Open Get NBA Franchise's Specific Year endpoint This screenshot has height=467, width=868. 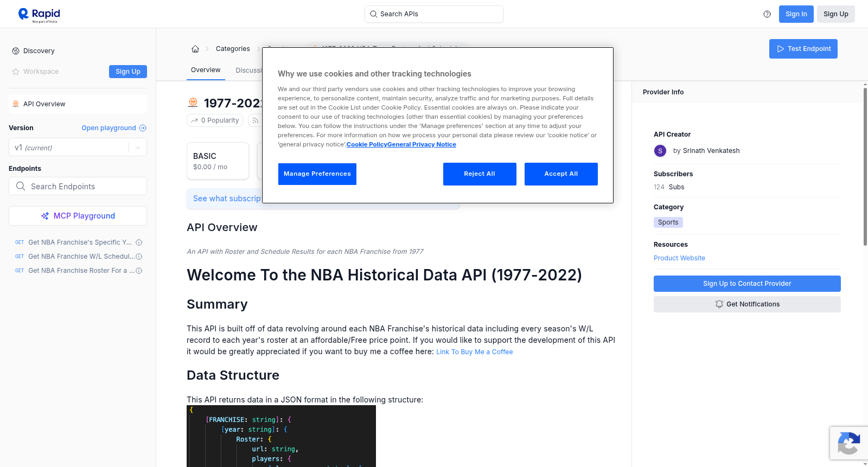coord(80,242)
